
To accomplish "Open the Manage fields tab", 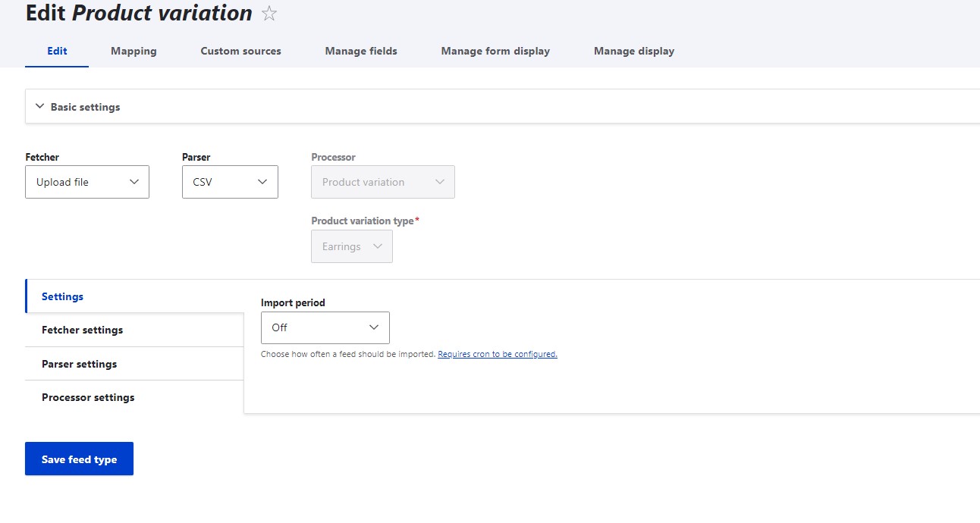I will [x=360, y=51].
